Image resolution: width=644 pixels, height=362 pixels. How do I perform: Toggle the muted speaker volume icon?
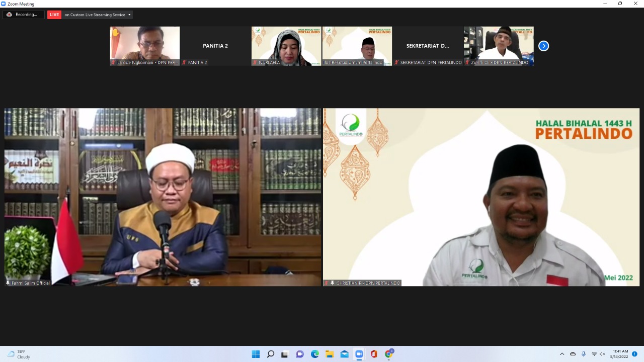[602, 354]
